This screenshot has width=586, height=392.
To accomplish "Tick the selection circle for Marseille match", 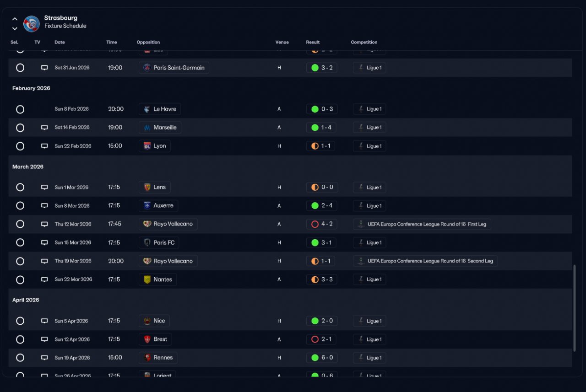I will pyautogui.click(x=20, y=128).
